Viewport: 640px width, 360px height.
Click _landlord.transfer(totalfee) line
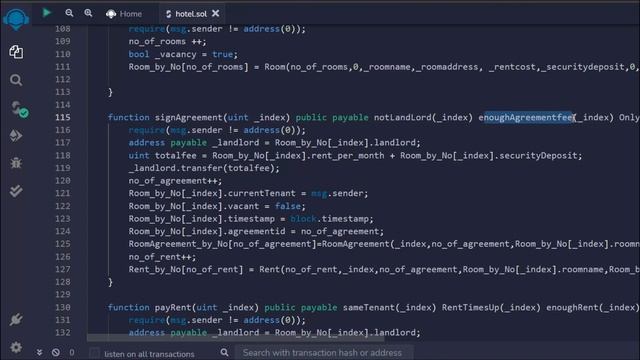[204, 168]
